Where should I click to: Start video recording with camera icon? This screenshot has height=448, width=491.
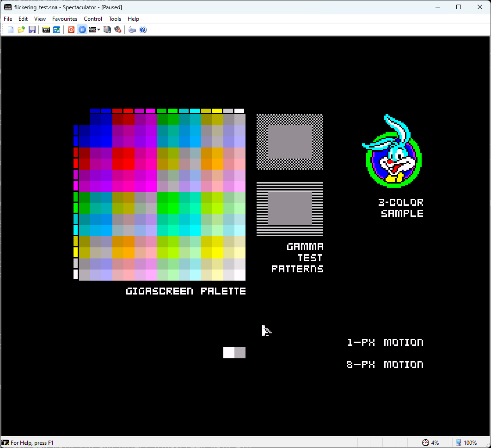107,30
